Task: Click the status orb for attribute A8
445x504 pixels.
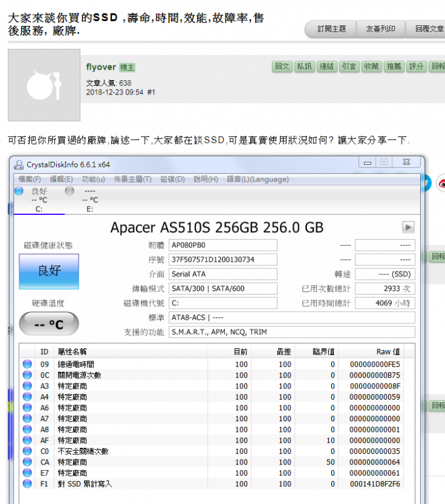Action: [x=27, y=429]
